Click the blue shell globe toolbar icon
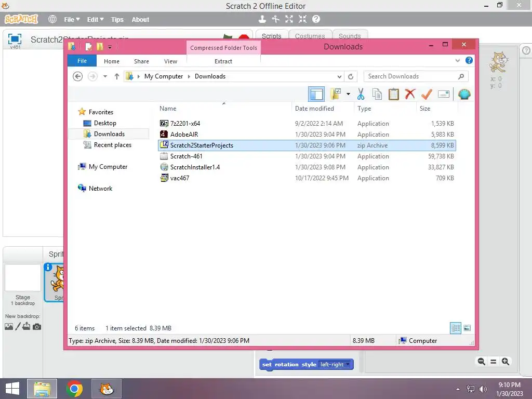The image size is (532, 399). coord(464,94)
